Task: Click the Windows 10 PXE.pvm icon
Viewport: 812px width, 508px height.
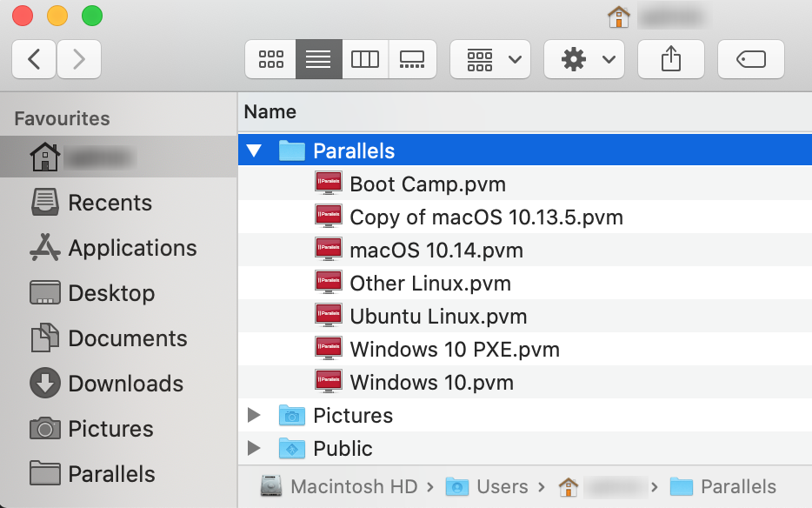Action: point(329,350)
